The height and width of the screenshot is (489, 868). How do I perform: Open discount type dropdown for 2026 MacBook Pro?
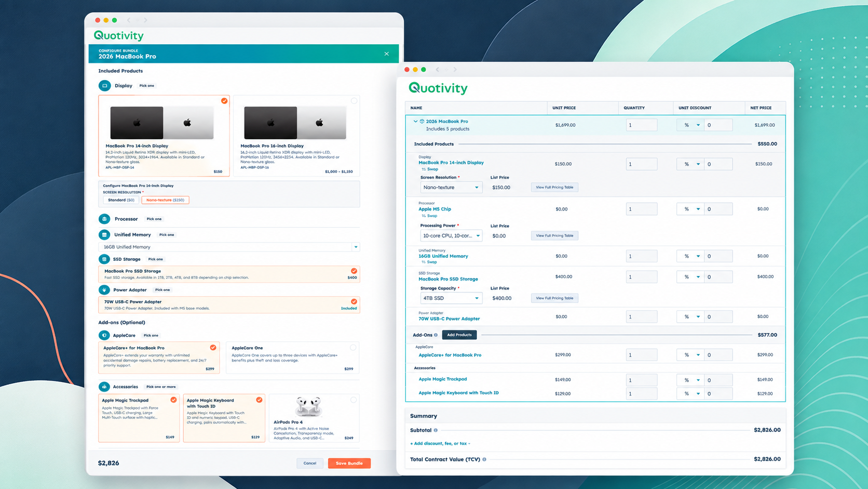(x=690, y=125)
